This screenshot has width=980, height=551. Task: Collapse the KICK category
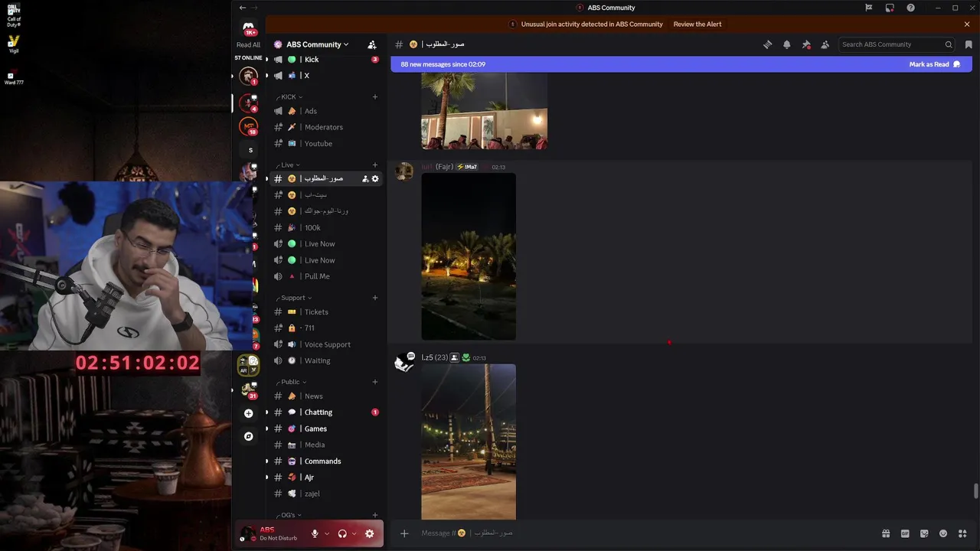pos(290,96)
